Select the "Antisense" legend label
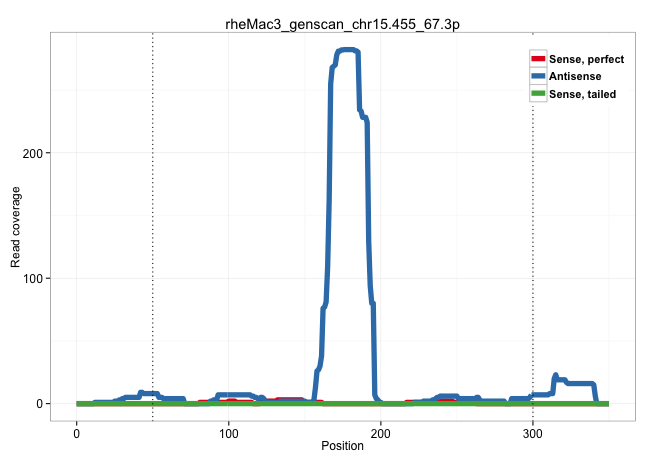 click(x=575, y=77)
